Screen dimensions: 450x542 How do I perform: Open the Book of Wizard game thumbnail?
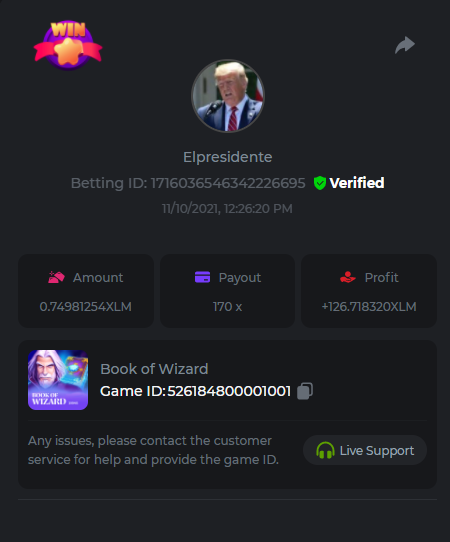(x=58, y=380)
